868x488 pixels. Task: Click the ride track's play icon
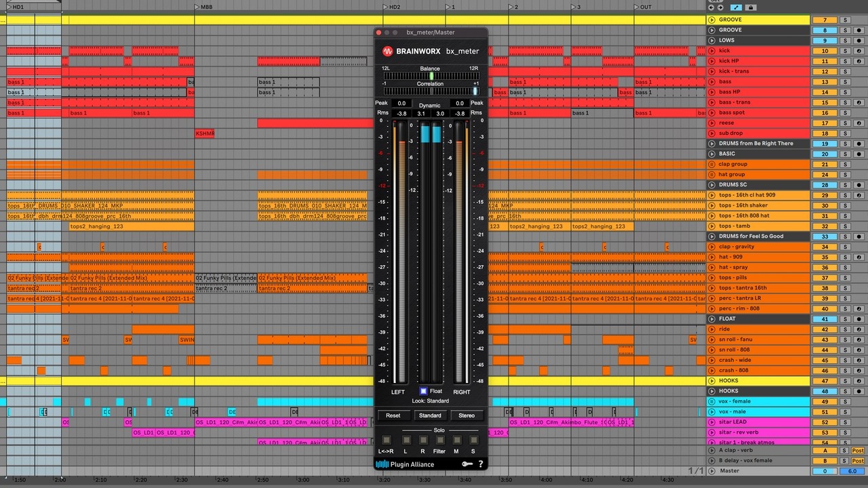point(711,329)
